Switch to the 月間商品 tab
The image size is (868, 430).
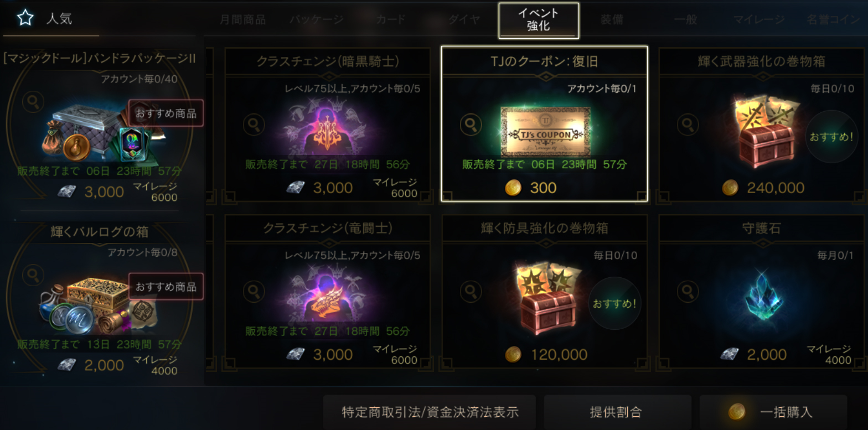(x=242, y=20)
